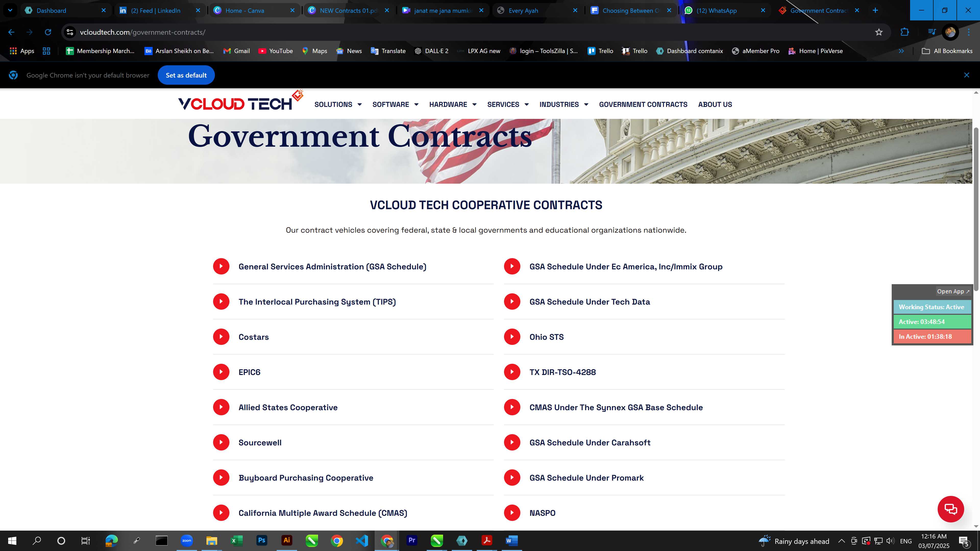Click the play icon beside EPIC6

(x=221, y=372)
